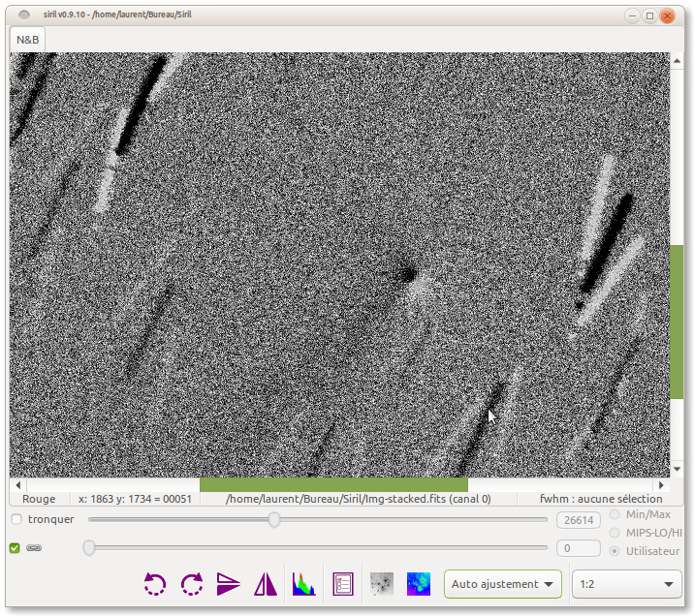Select the MIPS-LO/HI radio option
The height and width of the screenshot is (616, 694).
615,533
